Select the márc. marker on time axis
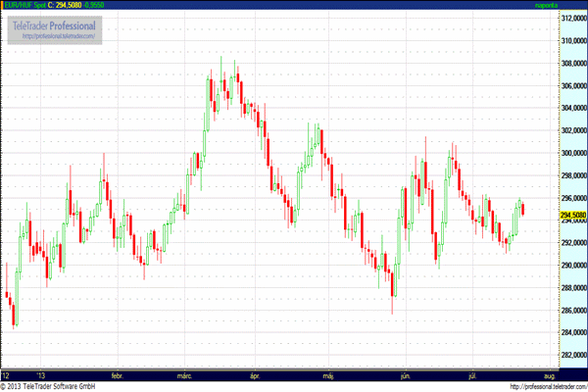Screen dimensions: 588x392 (184, 374)
